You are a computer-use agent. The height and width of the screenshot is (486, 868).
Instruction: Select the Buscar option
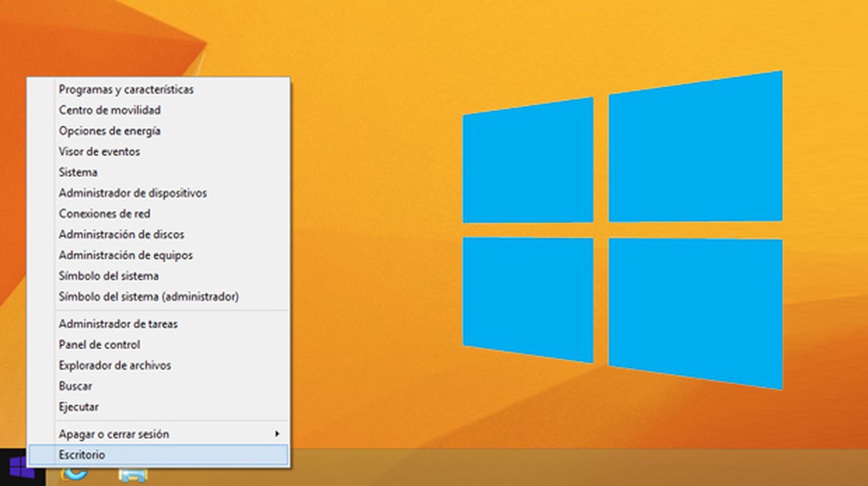[76, 386]
